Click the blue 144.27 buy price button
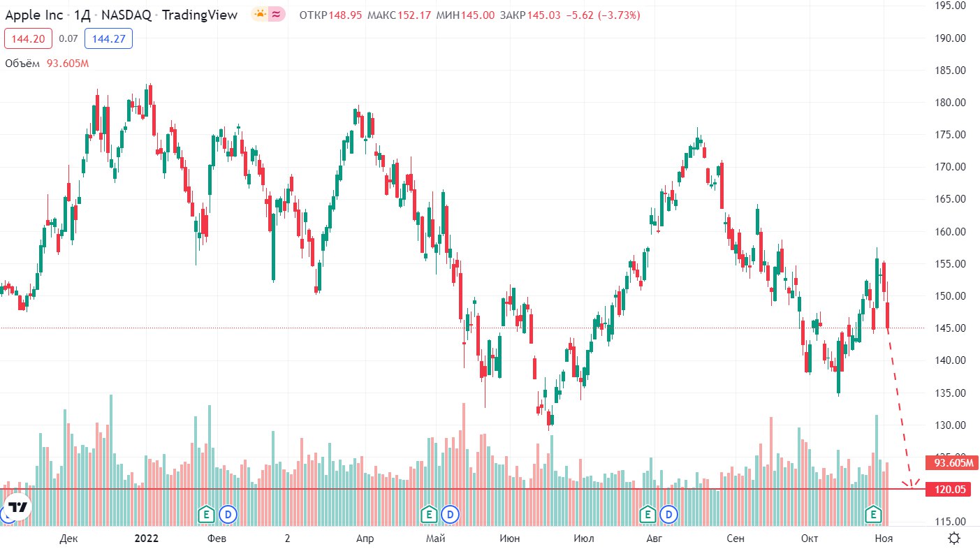The width and height of the screenshot is (980, 556). tap(108, 39)
